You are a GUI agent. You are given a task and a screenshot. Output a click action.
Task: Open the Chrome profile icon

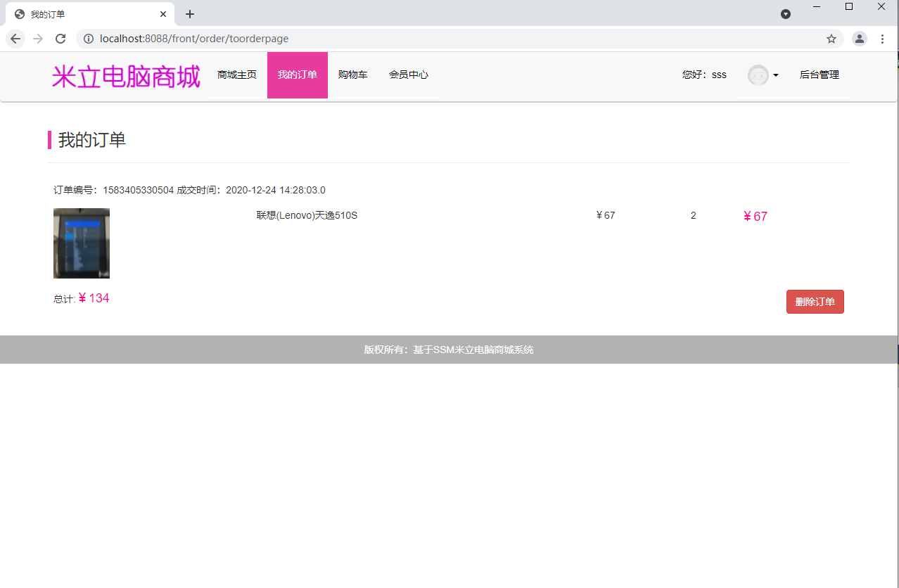(x=860, y=39)
